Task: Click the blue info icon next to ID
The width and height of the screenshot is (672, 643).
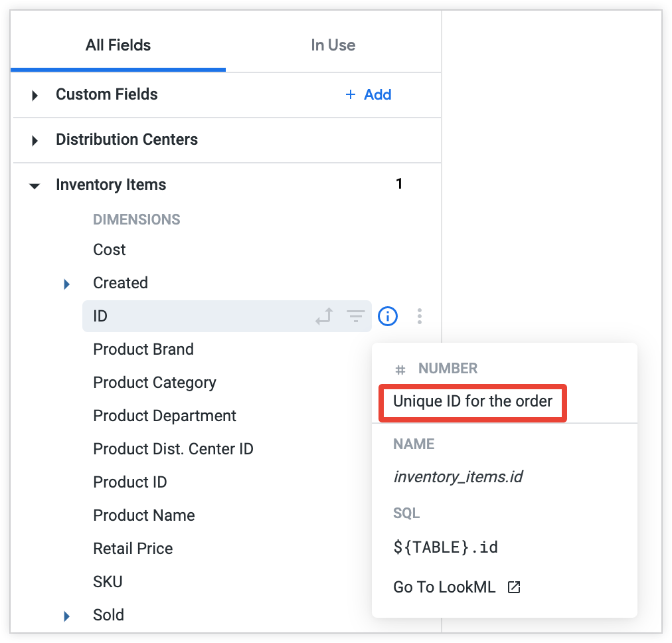Action: pyautogui.click(x=388, y=317)
